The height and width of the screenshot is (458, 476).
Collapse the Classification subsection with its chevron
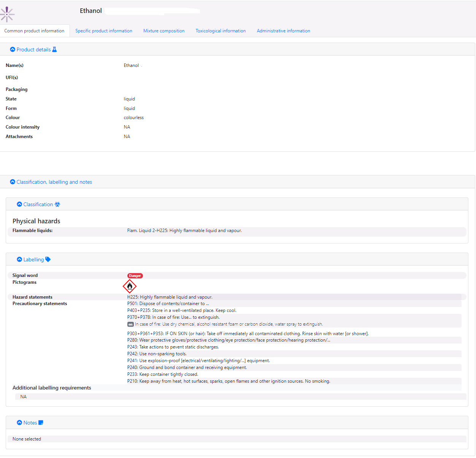(19, 204)
